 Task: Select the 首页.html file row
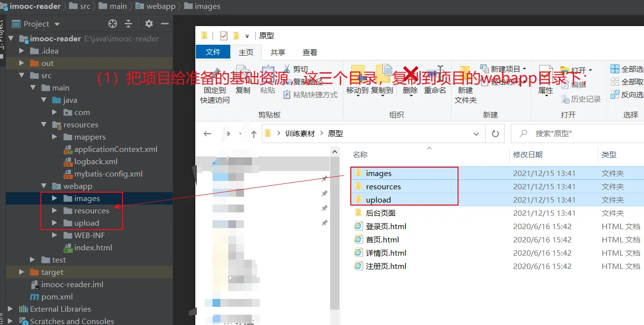point(497,239)
